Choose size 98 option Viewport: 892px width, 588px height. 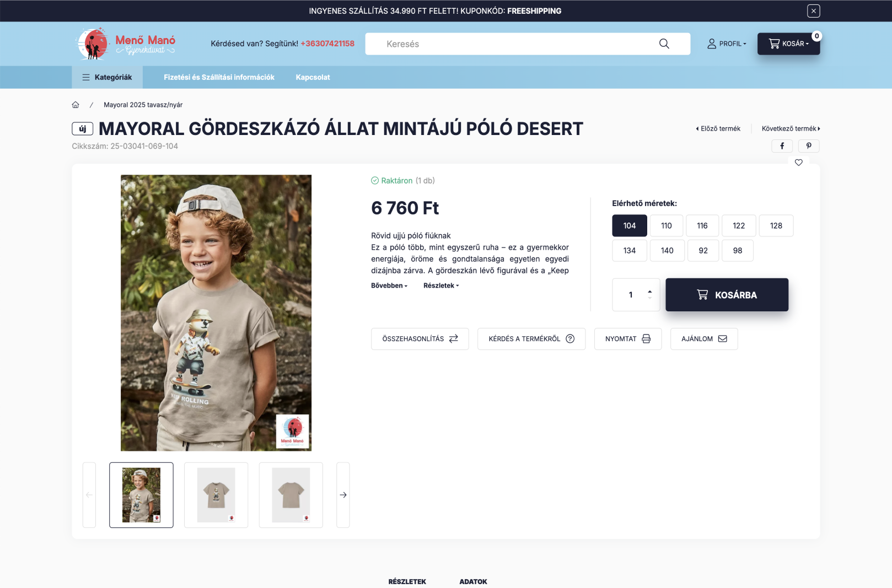pyautogui.click(x=737, y=250)
